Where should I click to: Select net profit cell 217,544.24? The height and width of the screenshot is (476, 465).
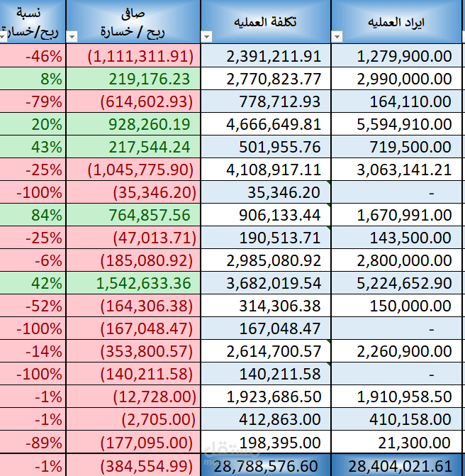coord(133,147)
